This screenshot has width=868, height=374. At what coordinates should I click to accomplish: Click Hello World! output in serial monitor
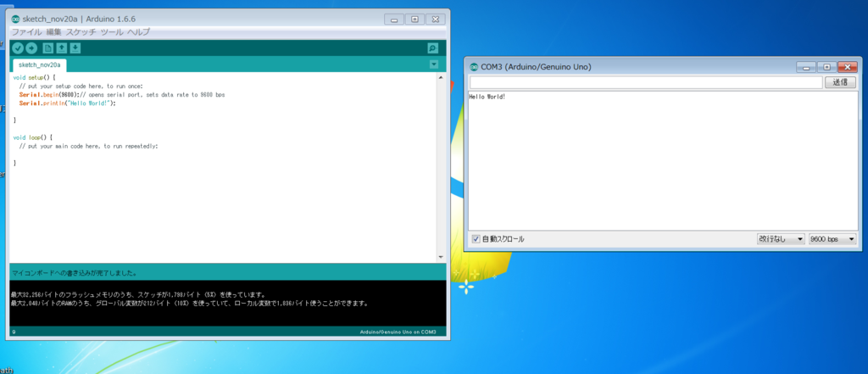pos(487,97)
